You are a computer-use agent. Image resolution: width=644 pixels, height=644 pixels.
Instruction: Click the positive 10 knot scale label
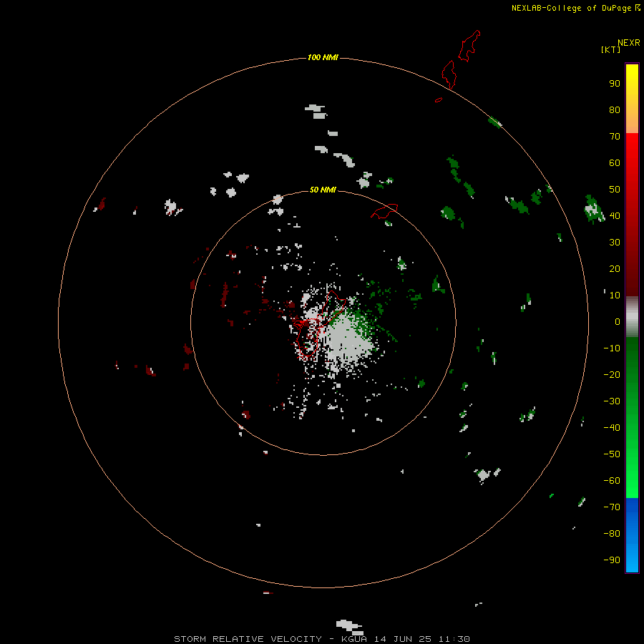[x=615, y=296]
